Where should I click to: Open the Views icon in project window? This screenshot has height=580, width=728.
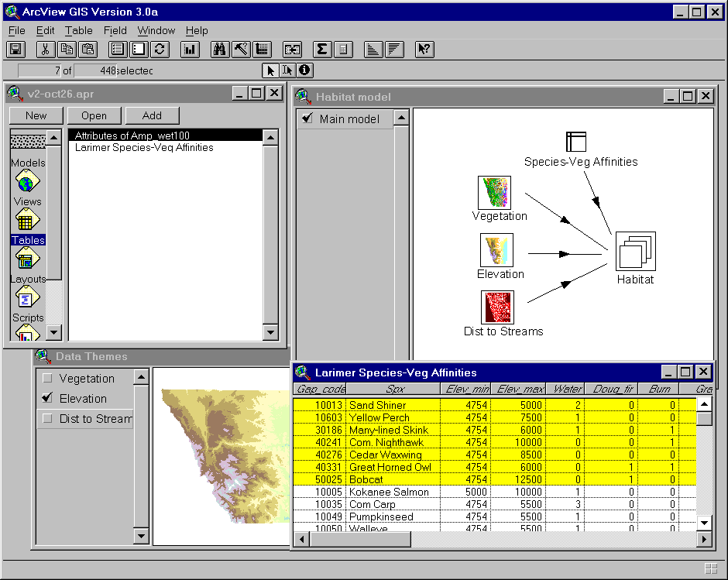tap(27, 186)
